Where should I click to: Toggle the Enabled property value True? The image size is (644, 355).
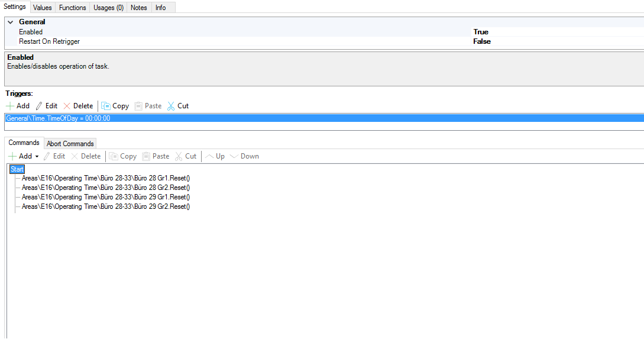click(x=481, y=32)
